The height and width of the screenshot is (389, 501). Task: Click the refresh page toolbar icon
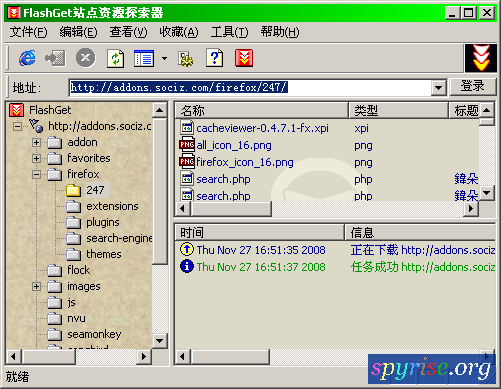coord(115,59)
